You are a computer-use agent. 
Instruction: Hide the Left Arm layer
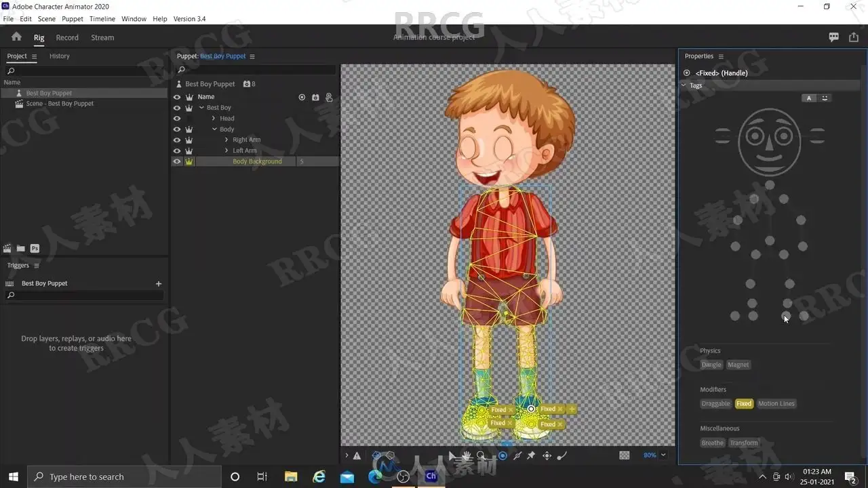point(177,150)
